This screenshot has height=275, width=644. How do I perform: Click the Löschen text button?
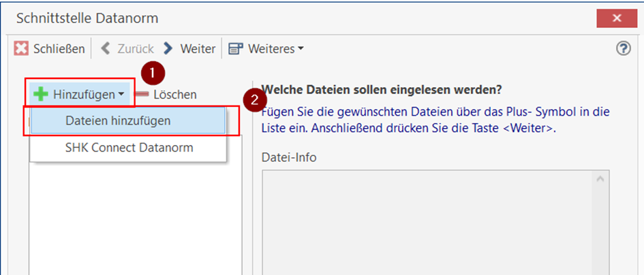[x=174, y=95]
